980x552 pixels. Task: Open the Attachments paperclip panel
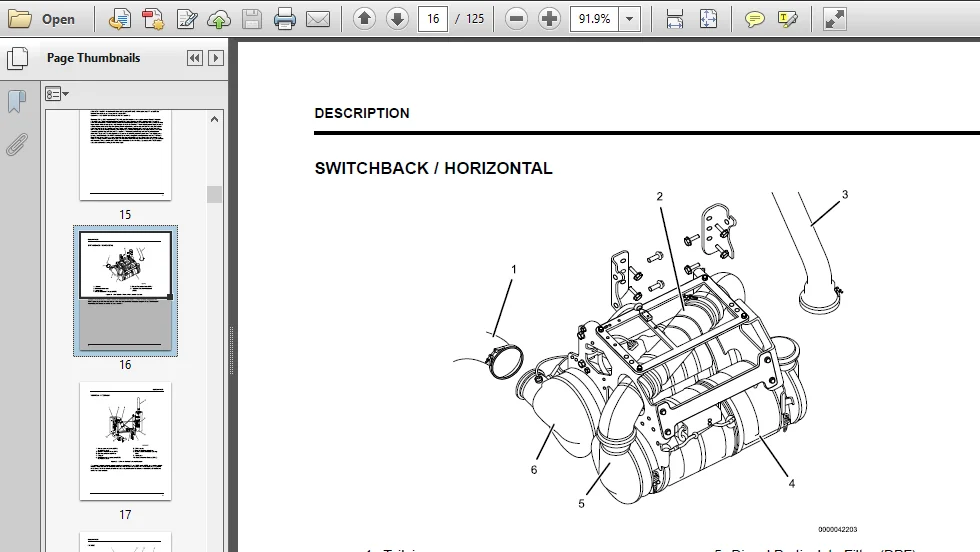click(17, 144)
